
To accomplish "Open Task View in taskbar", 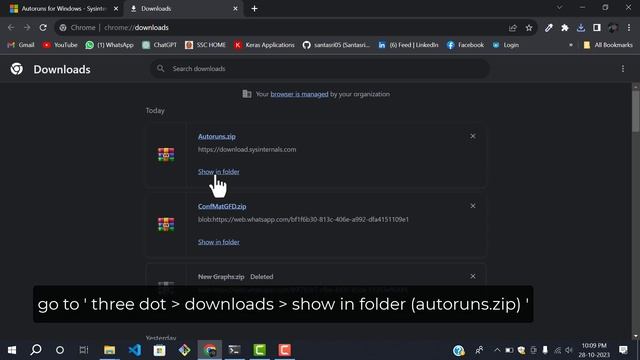I will coord(84,350).
